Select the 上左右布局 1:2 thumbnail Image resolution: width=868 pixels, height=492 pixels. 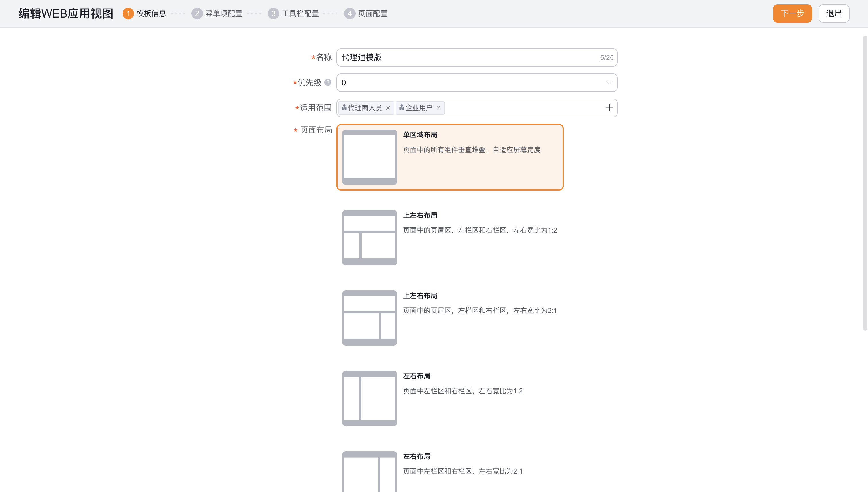369,238
